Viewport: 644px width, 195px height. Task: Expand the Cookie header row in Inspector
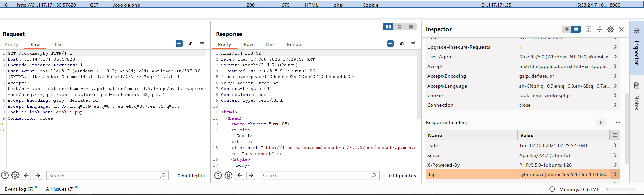tap(615, 95)
